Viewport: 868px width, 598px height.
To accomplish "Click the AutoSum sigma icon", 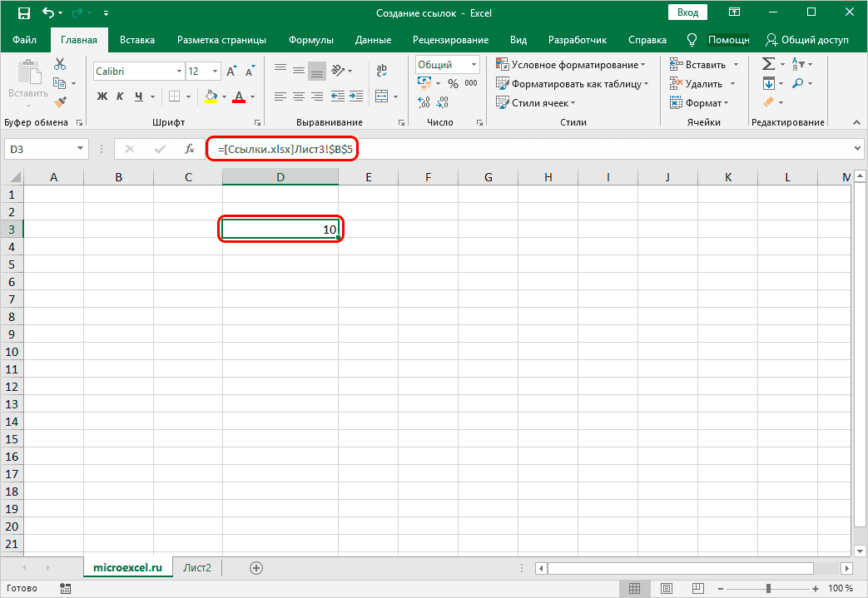I will tap(768, 64).
